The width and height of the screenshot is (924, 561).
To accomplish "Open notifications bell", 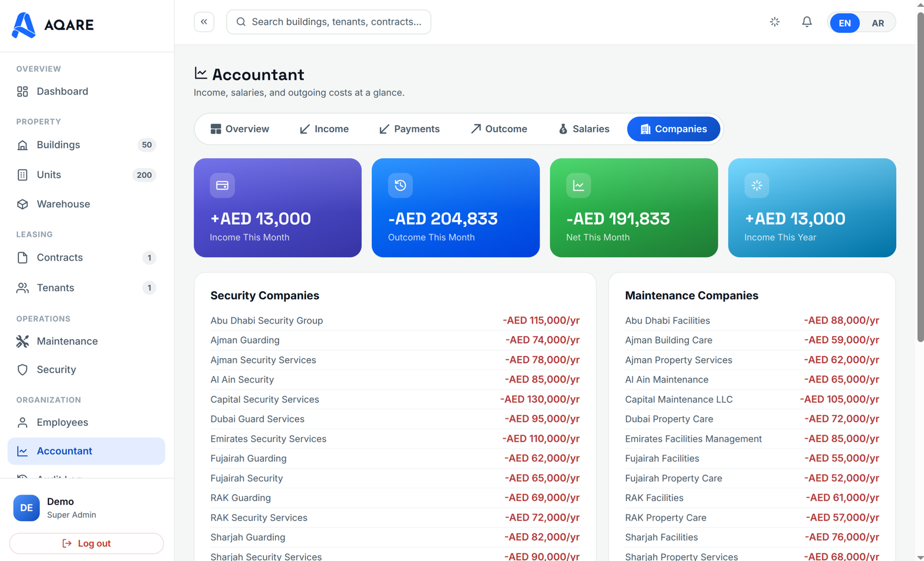I will coord(807,22).
